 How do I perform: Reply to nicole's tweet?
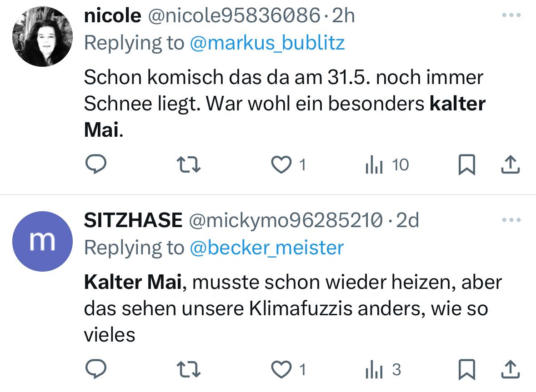pyautogui.click(x=96, y=164)
